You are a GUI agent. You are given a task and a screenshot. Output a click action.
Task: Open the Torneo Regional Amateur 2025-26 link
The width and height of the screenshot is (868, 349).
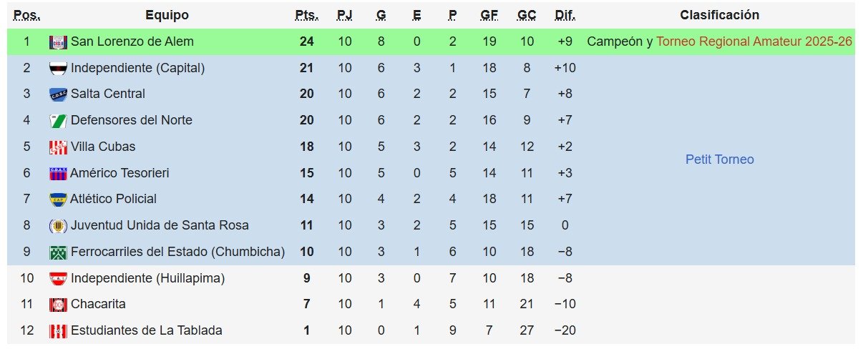(754, 42)
